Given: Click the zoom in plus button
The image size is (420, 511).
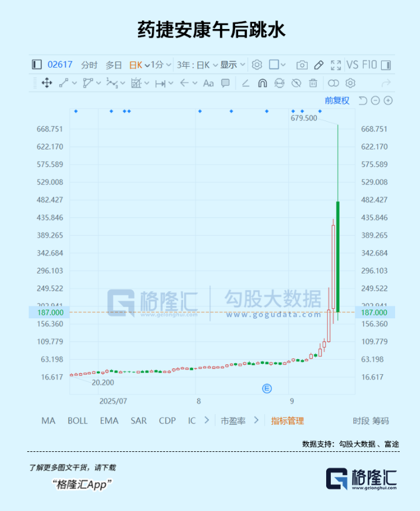Looking at the screenshot, I should coord(388,100).
